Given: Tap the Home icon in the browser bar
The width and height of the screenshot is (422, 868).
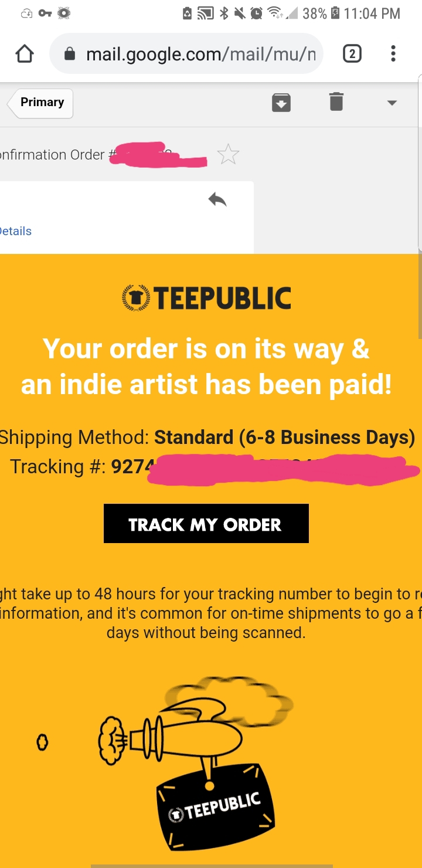Looking at the screenshot, I should click(24, 53).
